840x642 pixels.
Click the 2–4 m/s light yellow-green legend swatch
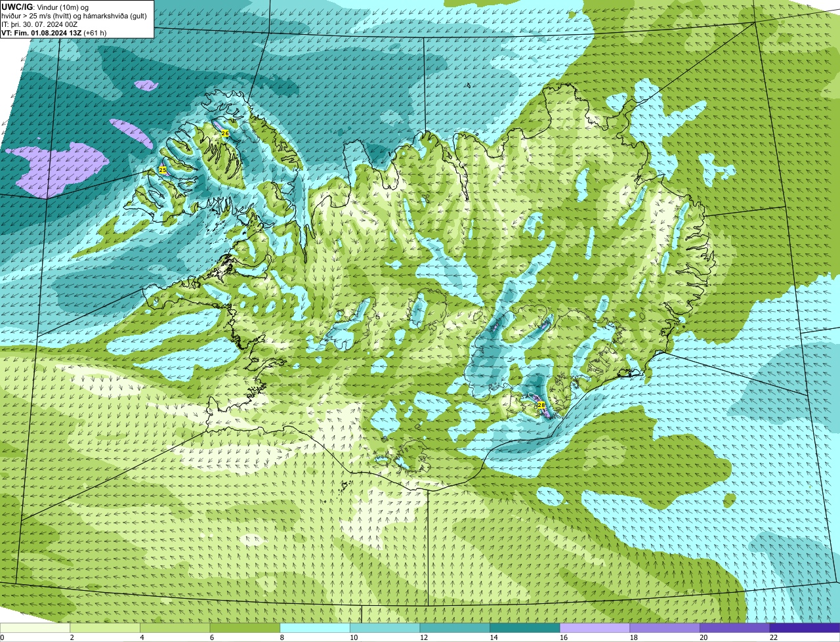pos(105,628)
